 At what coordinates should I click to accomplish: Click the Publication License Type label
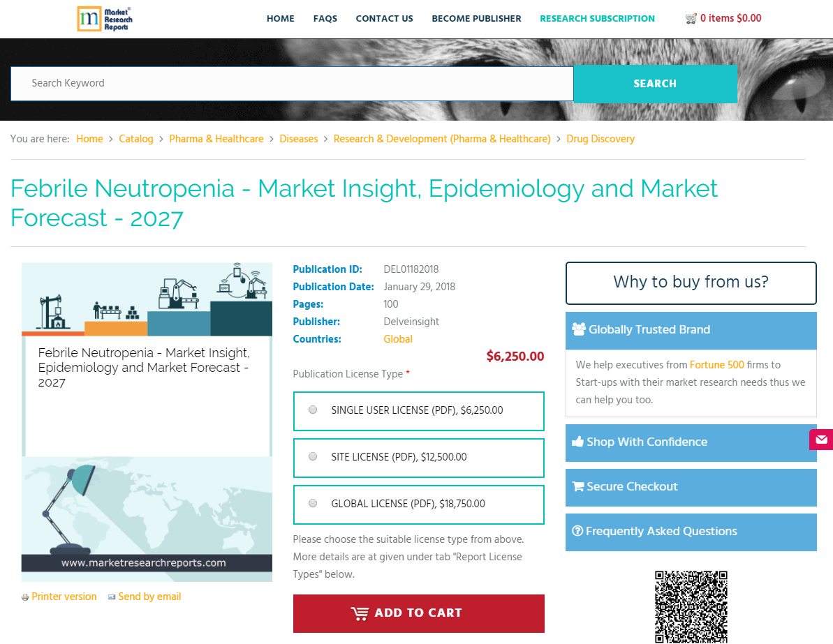point(348,374)
